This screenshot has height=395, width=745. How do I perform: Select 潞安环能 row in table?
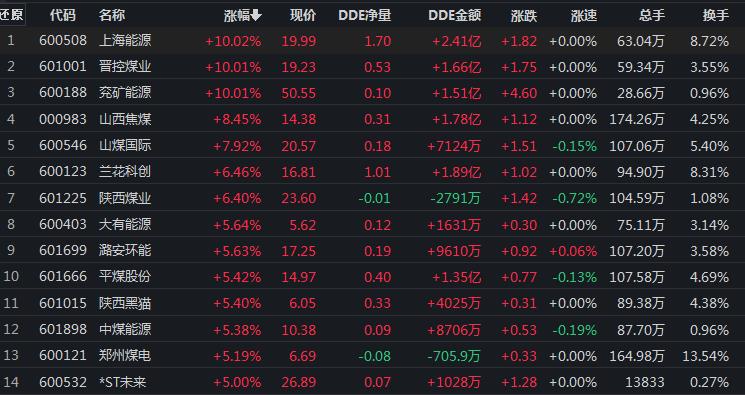click(x=372, y=250)
